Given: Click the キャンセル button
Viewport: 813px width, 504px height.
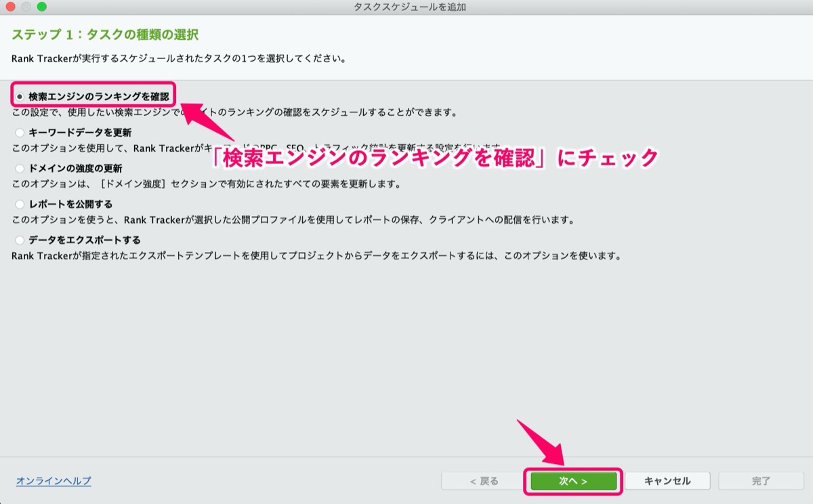Looking at the screenshot, I should click(x=667, y=481).
